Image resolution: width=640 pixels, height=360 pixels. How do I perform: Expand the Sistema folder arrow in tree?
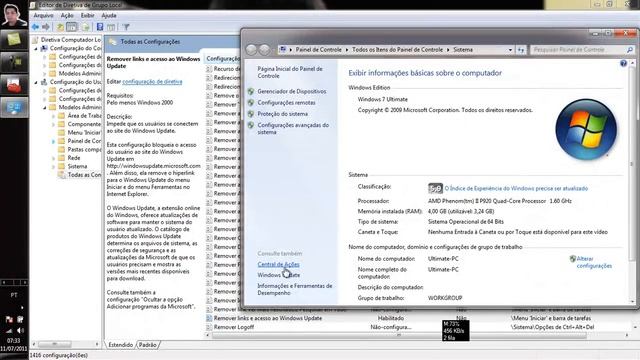point(53,167)
